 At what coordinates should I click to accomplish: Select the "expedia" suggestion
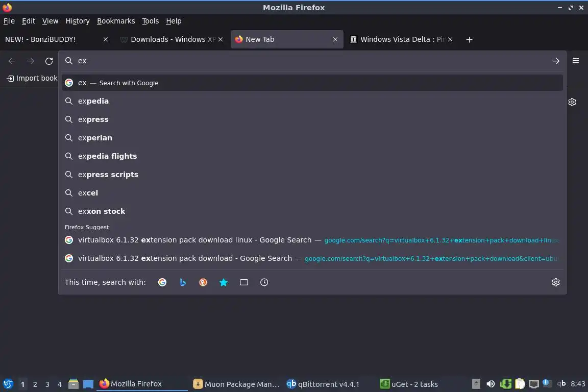tap(312, 101)
